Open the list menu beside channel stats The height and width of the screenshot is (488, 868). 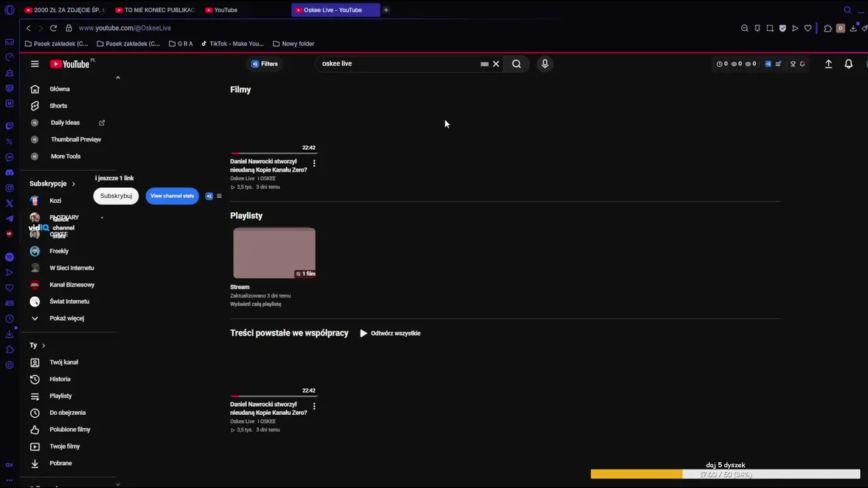[218, 196]
